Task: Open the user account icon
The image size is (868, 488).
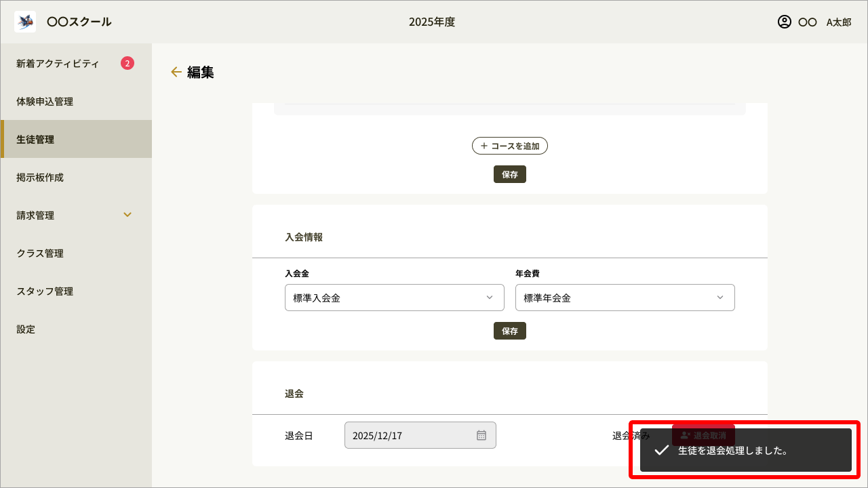Action: (784, 22)
